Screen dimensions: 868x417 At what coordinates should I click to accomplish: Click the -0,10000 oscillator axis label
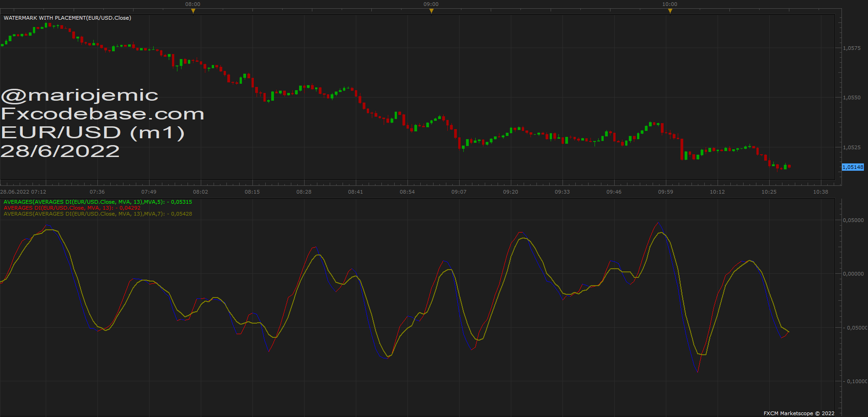pos(855,381)
